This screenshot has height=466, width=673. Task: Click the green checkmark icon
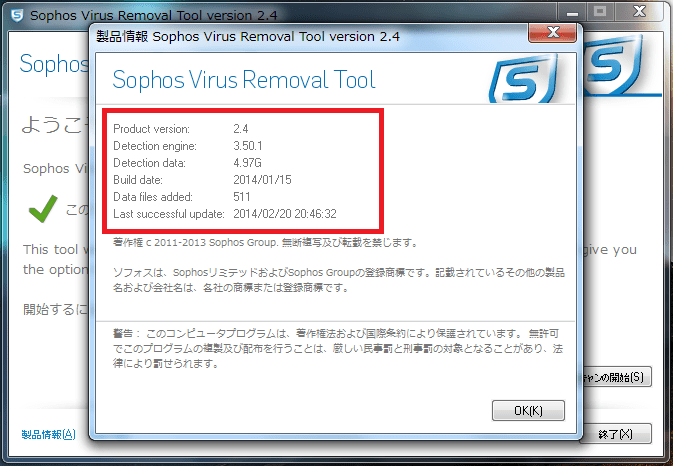43,209
